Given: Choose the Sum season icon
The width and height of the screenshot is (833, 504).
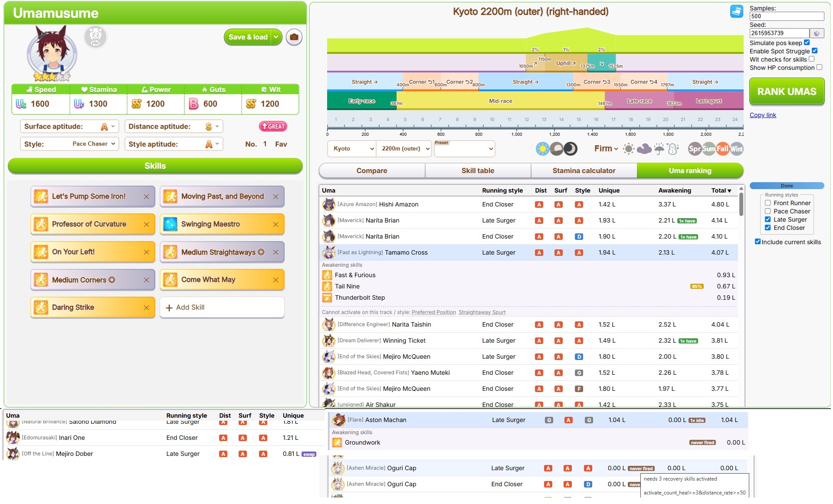Looking at the screenshot, I should pyautogui.click(x=708, y=149).
